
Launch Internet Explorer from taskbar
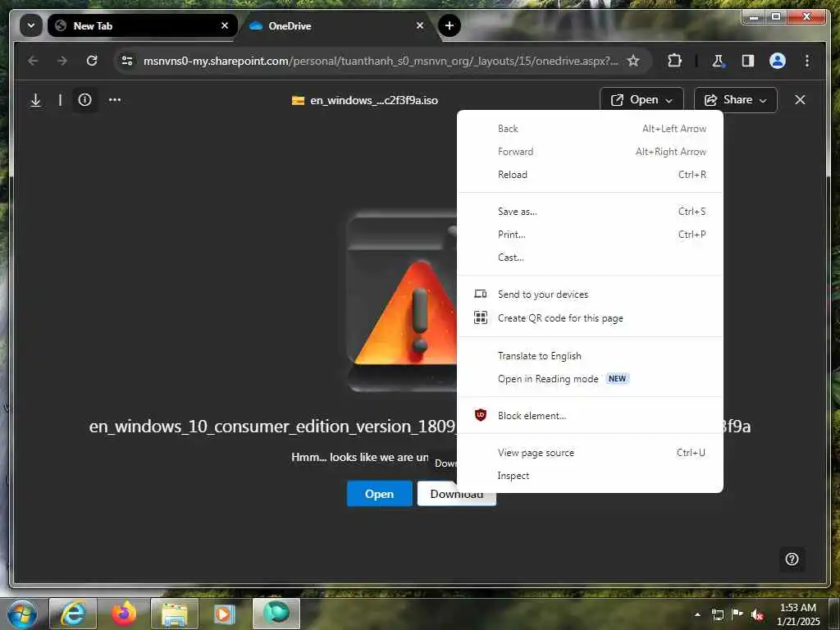tap(73, 614)
